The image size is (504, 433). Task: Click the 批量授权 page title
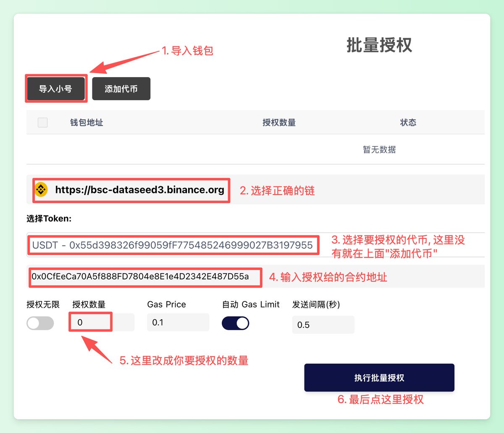click(x=379, y=45)
